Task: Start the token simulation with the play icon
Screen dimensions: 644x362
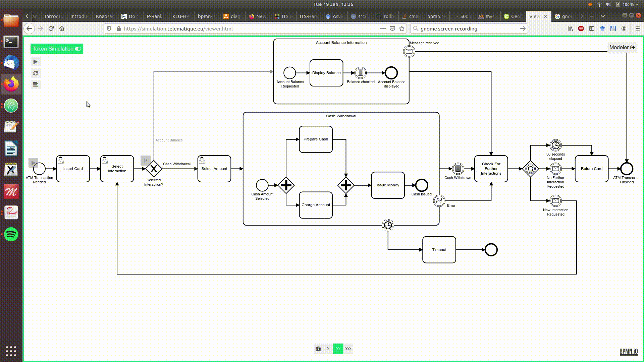Action: point(36,62)
